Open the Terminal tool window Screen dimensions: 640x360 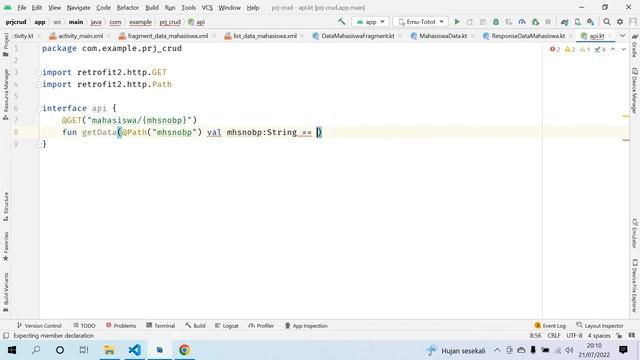(x=161, y=326)
